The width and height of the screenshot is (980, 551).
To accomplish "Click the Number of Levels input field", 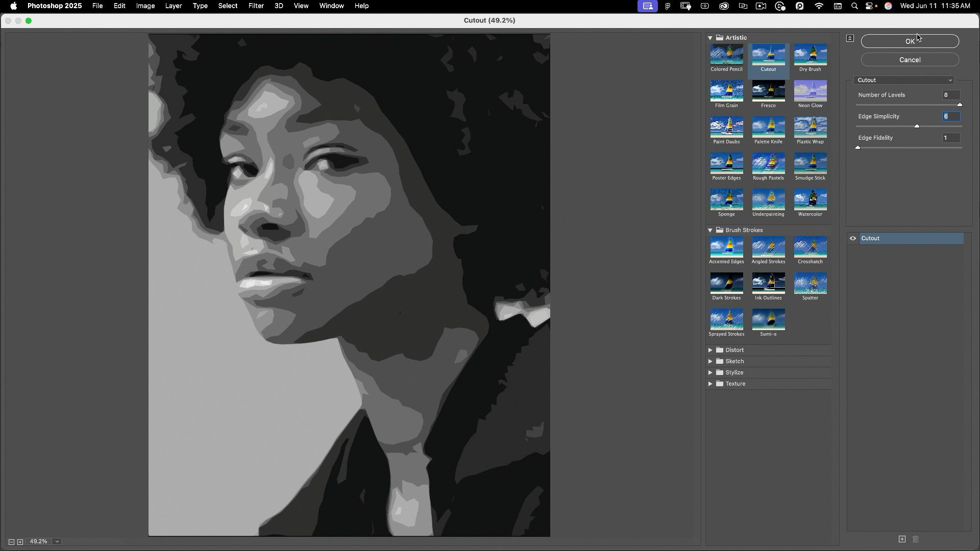I will tap(950, 95).
